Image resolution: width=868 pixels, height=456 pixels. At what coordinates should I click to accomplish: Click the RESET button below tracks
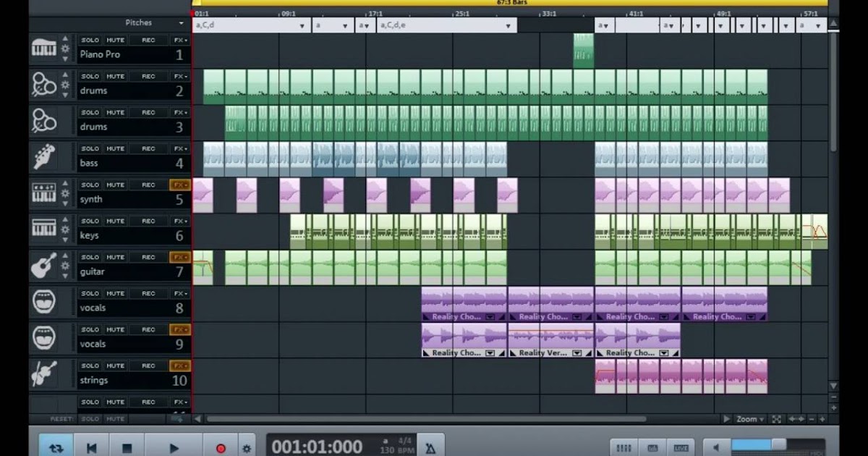click(x=61, y=419)
